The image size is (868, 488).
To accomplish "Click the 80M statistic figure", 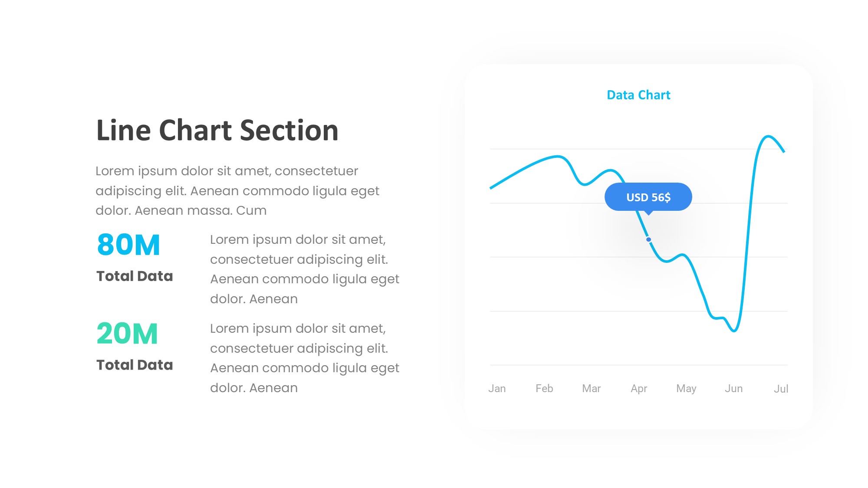I will tap(128, 245).
